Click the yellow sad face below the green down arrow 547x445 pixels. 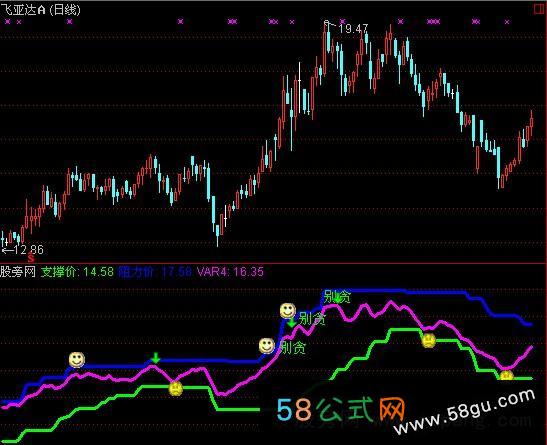(x=175, y=389)
